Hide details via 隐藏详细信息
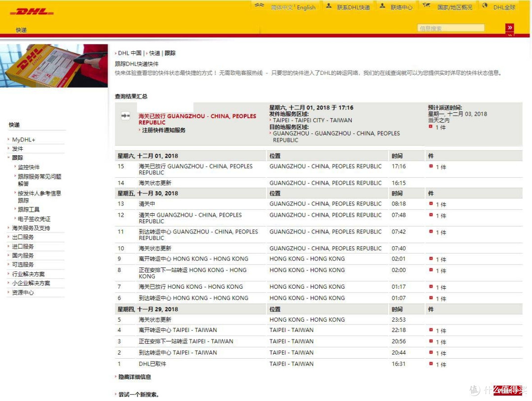Image resolution: width=532 pixels, height=401 pixels. pyautogui.click(x=134, y=376)
